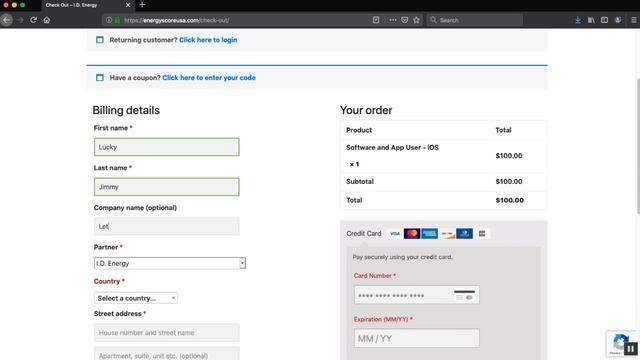Go back with the browser back arrow
Image resolution: width=640 pixels, height=360 pixels.
tap(7, 20)
